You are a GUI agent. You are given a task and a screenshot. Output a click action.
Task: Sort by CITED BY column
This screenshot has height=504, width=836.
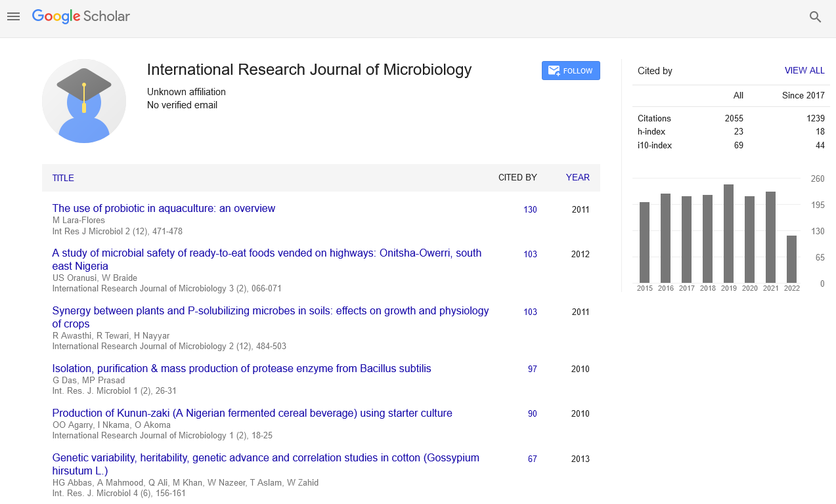(517, 177)
